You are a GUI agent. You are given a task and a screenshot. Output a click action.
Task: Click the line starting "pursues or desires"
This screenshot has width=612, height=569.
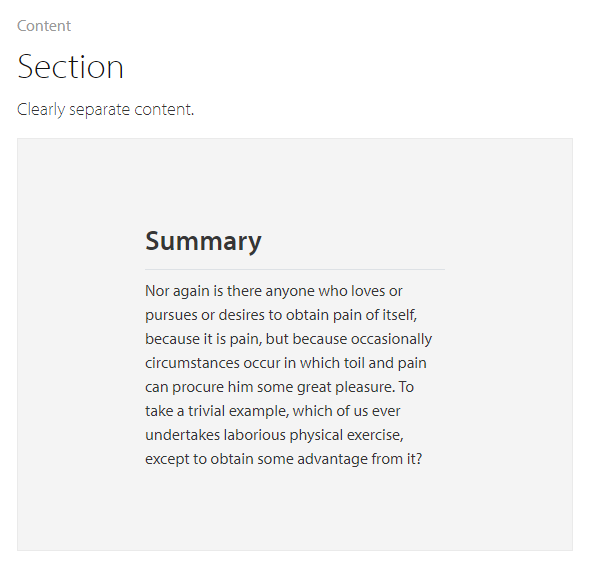(281, 315)
